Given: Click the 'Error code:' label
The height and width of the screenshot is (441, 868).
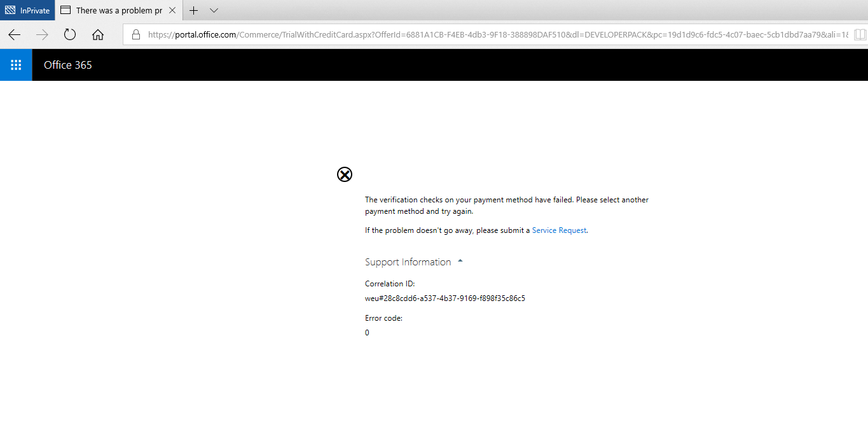Looking at the screenshot, I should (x=383, y=318).
